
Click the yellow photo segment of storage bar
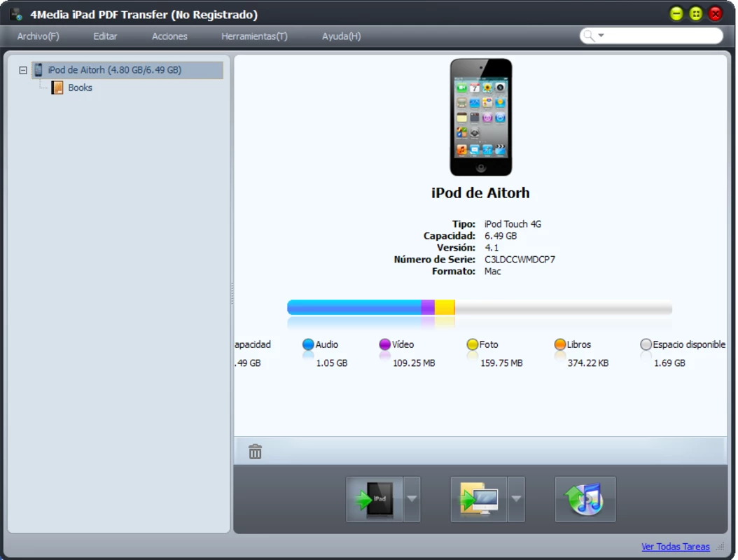pos(445,307)
